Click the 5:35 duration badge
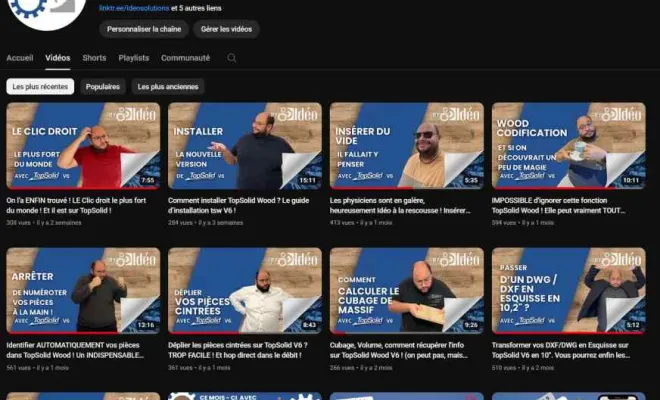The height and width of the screenshot is (400, 660). click(x=471, y=180)
